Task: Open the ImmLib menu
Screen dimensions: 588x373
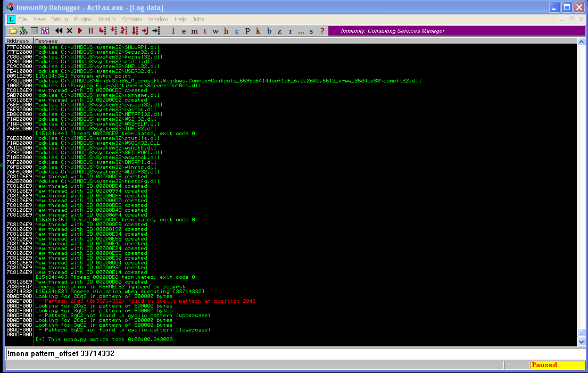Action: pyautogui.click(x=107, y=19)
